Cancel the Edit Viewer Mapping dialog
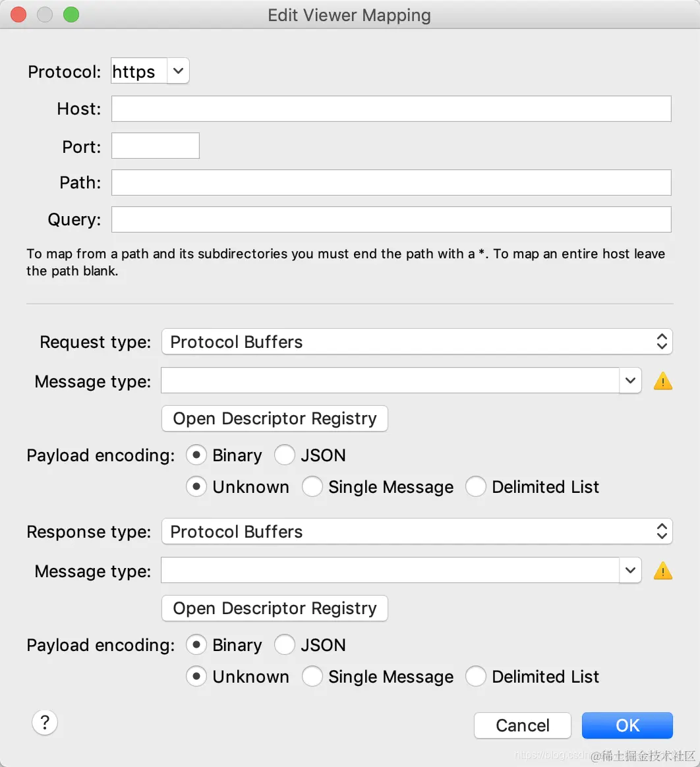 [x=523, y=725]
